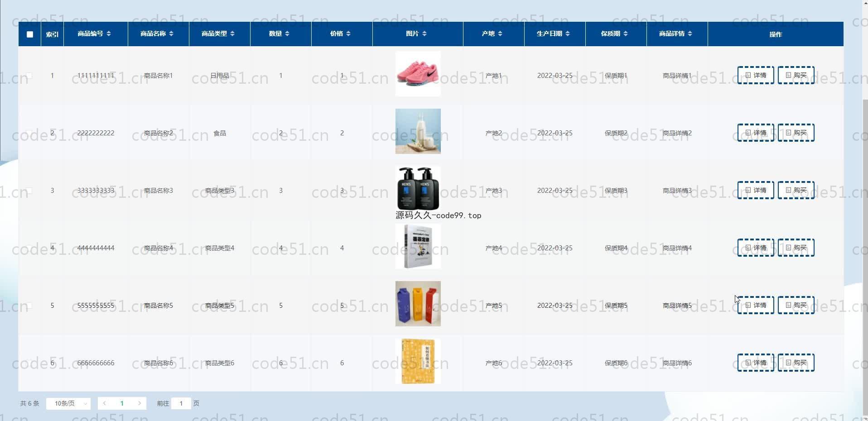This screenshot has height=421, width=868.
Task: Check the row 3333333333 checkbox
Action: (29, 191)
